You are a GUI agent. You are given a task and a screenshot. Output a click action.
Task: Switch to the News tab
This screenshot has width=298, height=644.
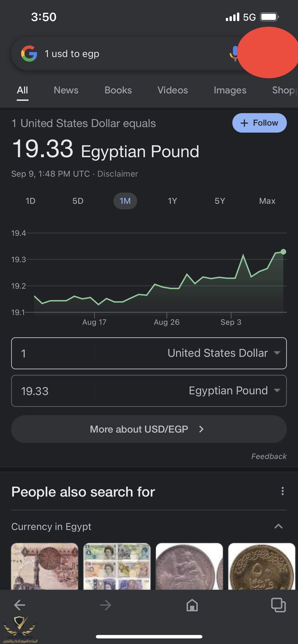pyautogui.click(x=66, y=90)
